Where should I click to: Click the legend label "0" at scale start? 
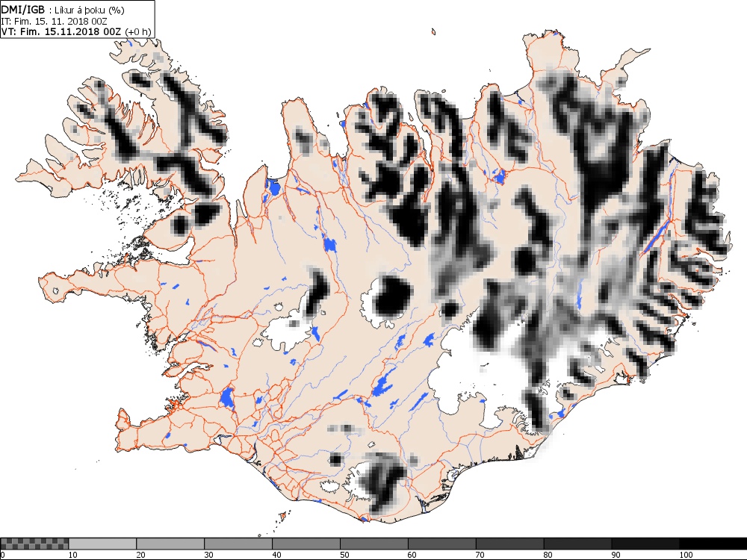3,555
